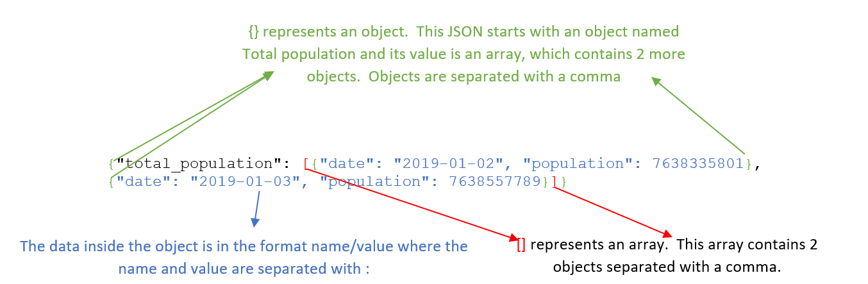Click the population number 7638335801
Screen dimensions: 868x284
coord(699,164)
